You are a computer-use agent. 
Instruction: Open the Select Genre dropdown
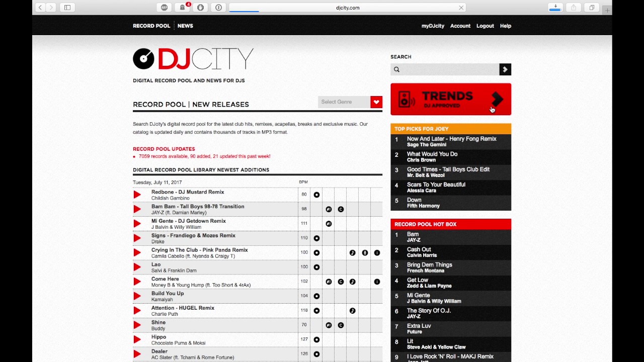[350, 102]
